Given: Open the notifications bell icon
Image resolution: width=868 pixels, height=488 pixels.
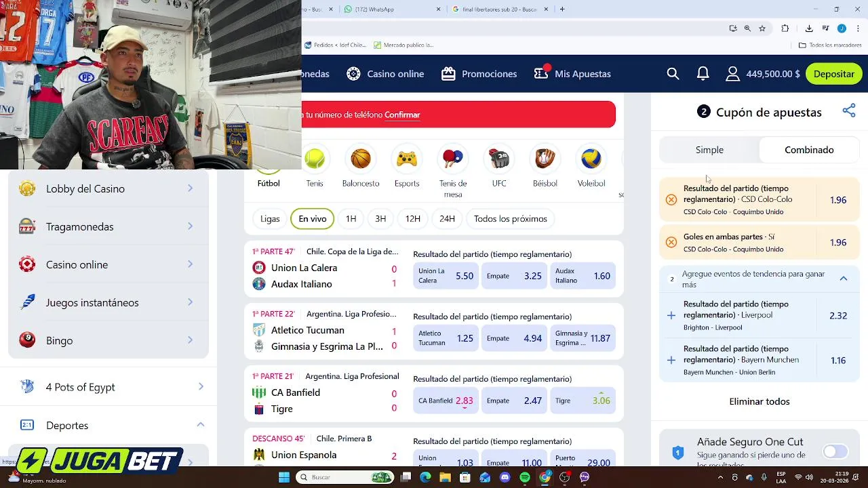Looking at the screenshot, I should coord(703,74).
